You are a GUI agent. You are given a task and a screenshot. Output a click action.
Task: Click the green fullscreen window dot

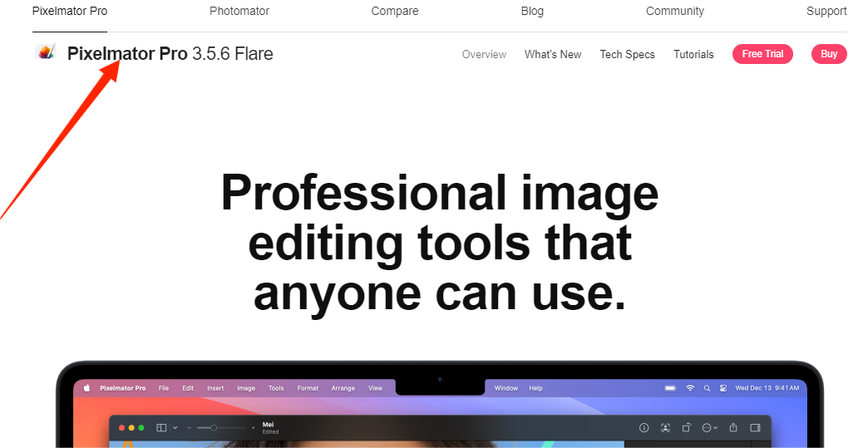click(141, 427)
